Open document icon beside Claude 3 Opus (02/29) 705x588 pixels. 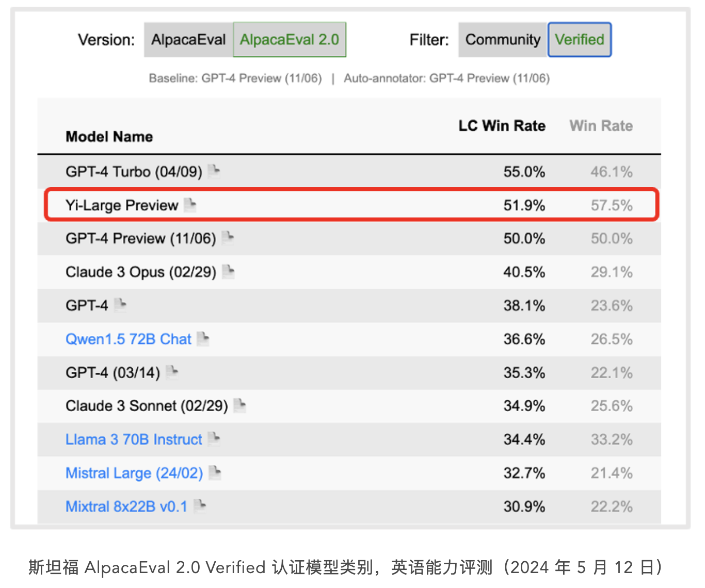tap(228, 271)
